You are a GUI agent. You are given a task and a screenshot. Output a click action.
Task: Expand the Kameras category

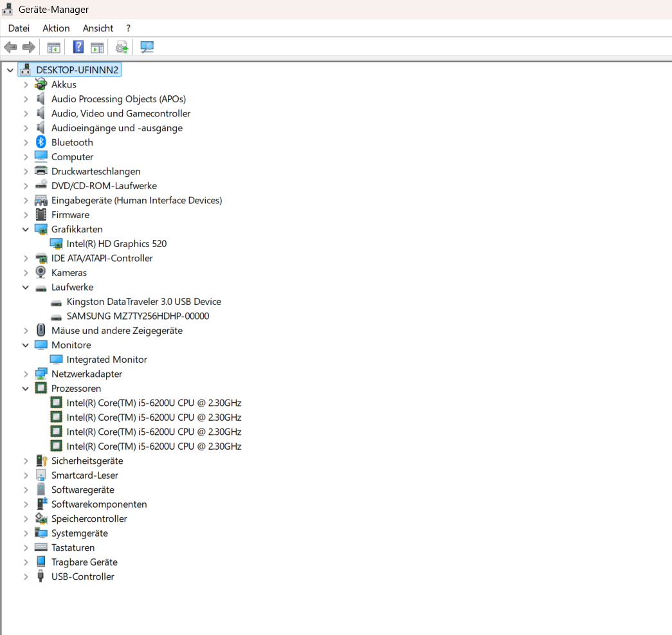tap(26, 273)
